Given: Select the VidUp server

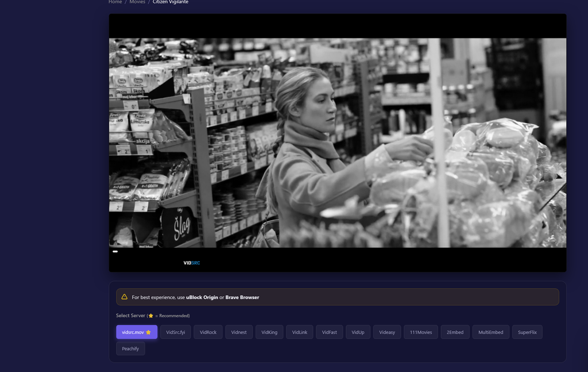Looking at the screenshot, I should [358, 332].
